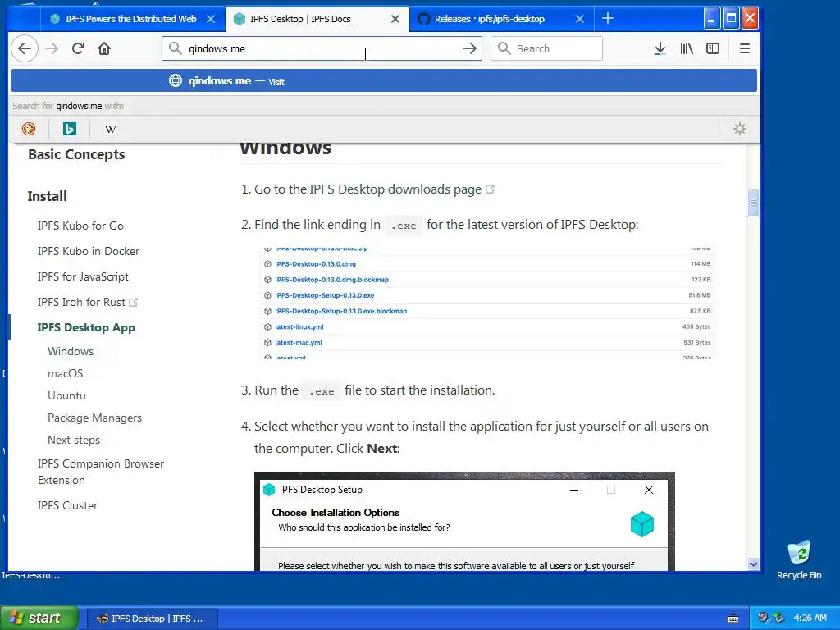Open IPFS for JavaScript page
840x630 pixels.
coord(83,276)
